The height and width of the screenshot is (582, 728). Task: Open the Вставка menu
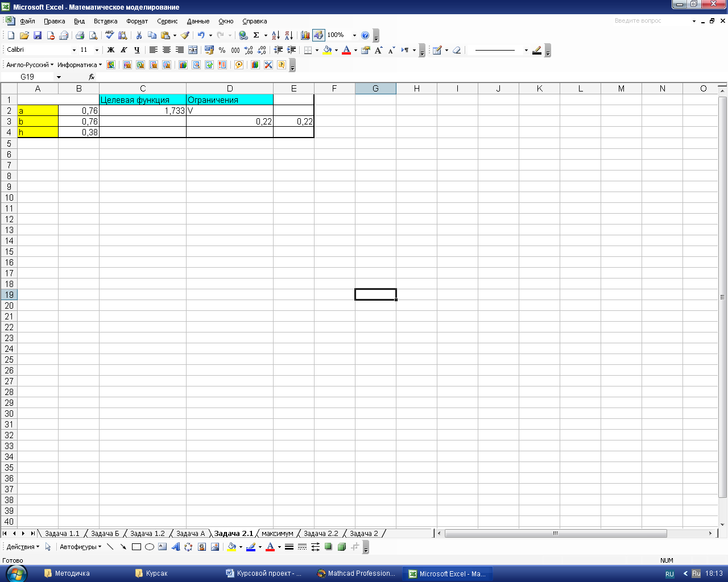point(105,21)
